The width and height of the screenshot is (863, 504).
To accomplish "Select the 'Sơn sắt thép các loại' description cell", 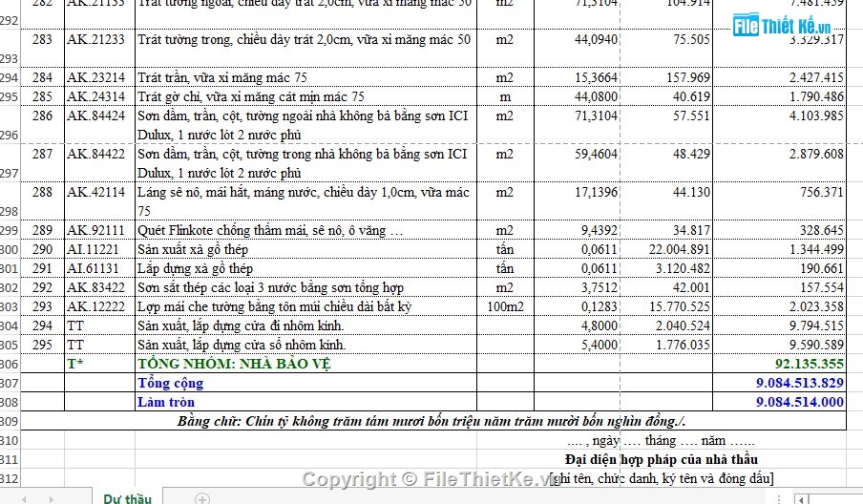I will tap(306, 287).
